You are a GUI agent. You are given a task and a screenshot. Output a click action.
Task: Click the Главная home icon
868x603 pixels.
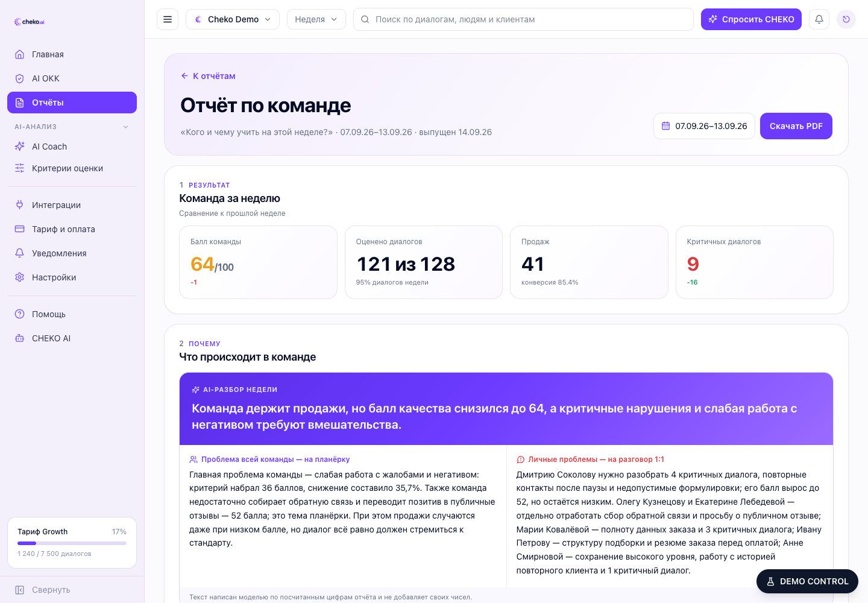20,54
